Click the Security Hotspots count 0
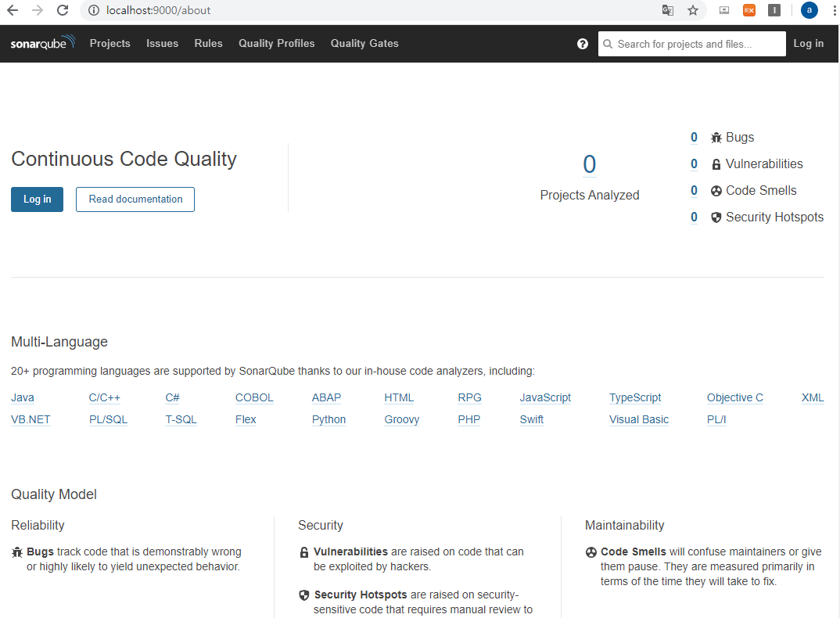840x618 pixels. pos(694,217)
